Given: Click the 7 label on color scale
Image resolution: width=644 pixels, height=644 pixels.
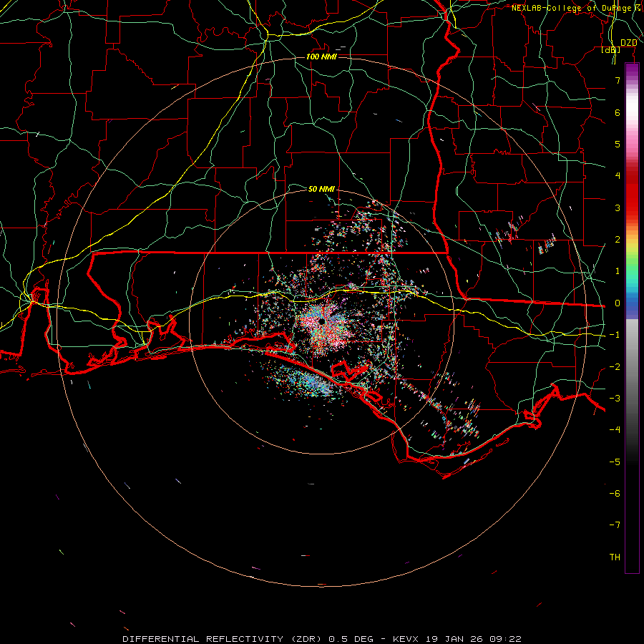Looking at the screenshot, I should 618,81.
